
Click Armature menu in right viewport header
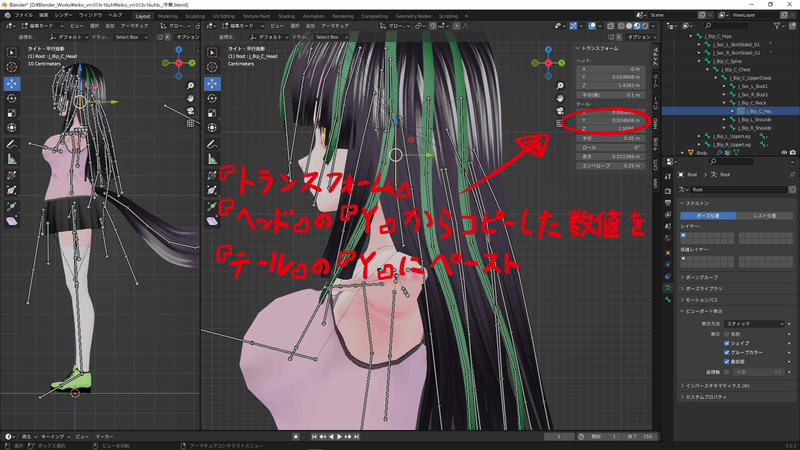pyautogui.click(x=335, y=26)
